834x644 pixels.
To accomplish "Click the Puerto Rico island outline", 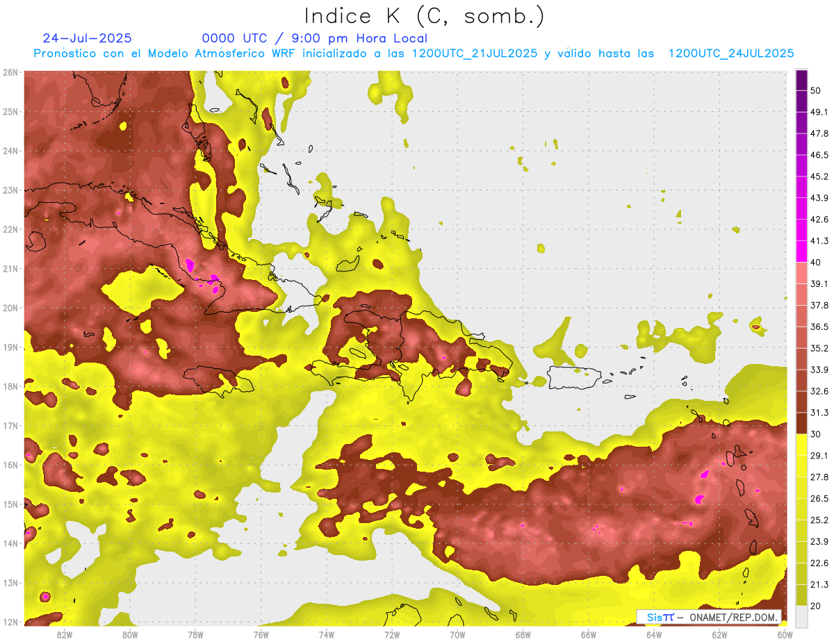I will 573,377.
